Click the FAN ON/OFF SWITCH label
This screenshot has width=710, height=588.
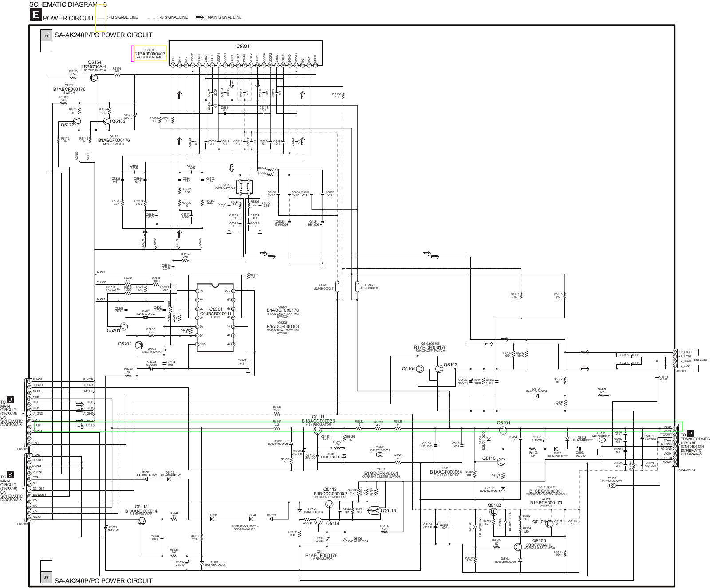(430, 351)
